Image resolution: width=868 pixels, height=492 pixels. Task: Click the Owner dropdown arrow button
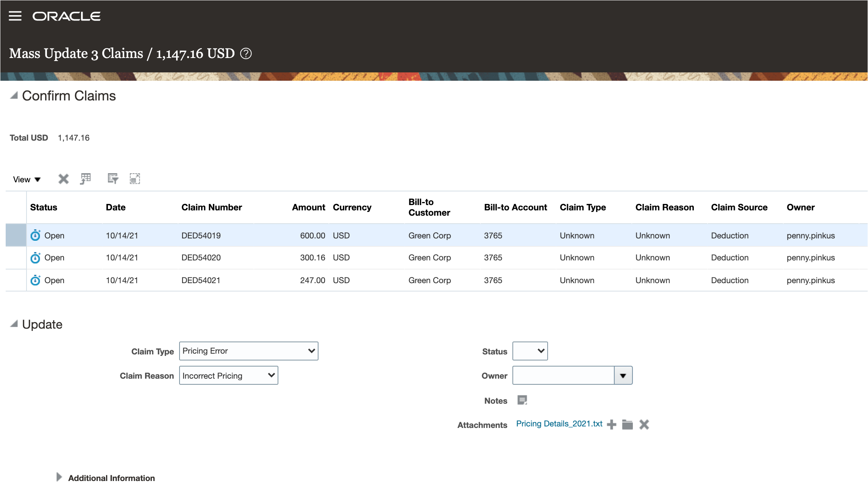pyautogui.click(x=623, y=376)
